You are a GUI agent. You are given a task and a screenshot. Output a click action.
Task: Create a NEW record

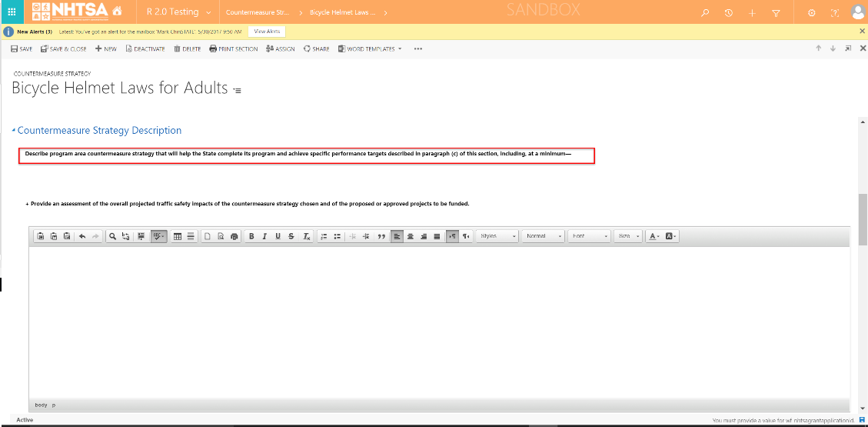click(106, 48)
